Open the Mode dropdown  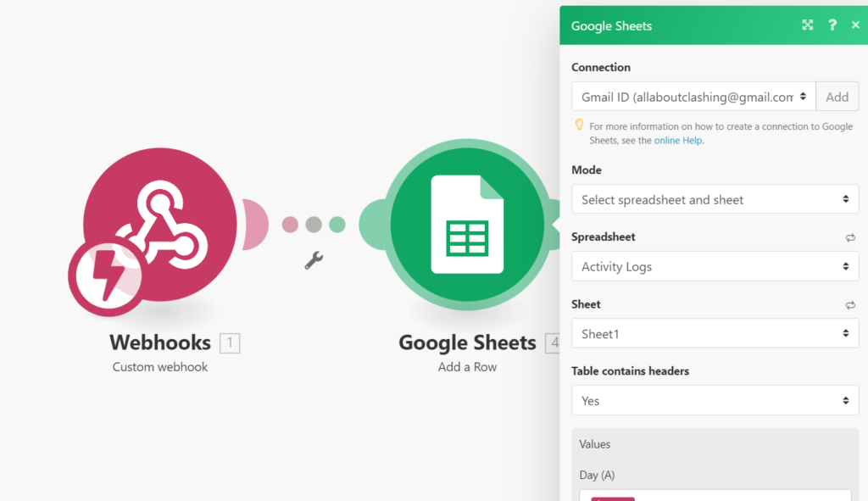click(x=715, y=199)
